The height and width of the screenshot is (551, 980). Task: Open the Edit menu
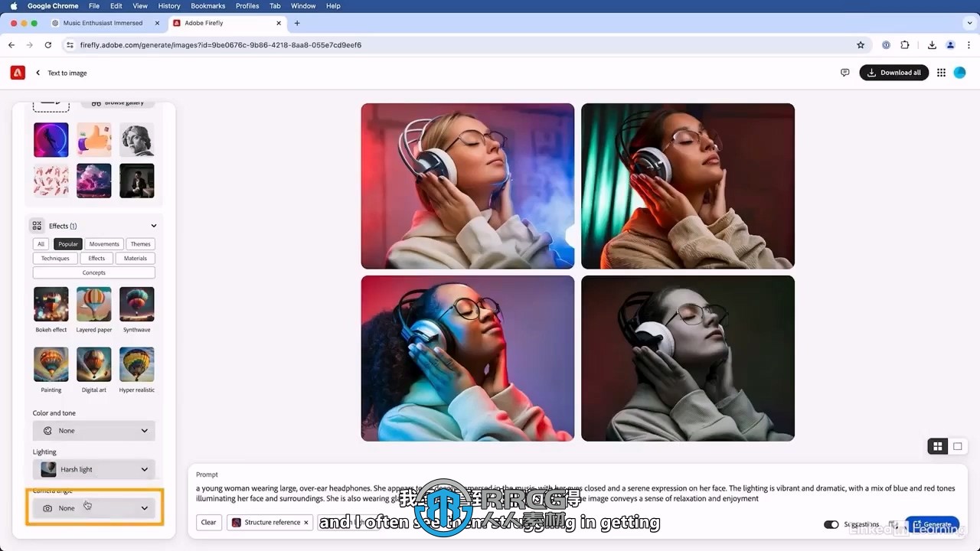coord(116,5)
